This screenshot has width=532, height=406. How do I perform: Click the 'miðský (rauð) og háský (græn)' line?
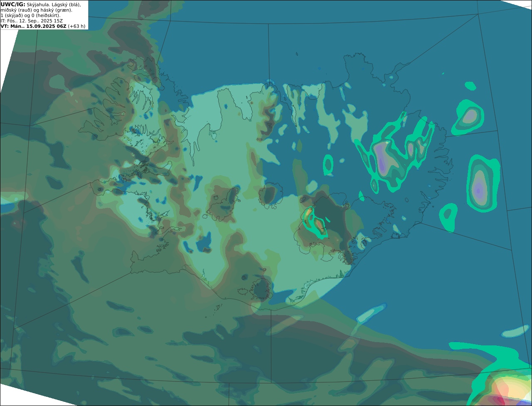pyautogui.click(x=36, y=10)
